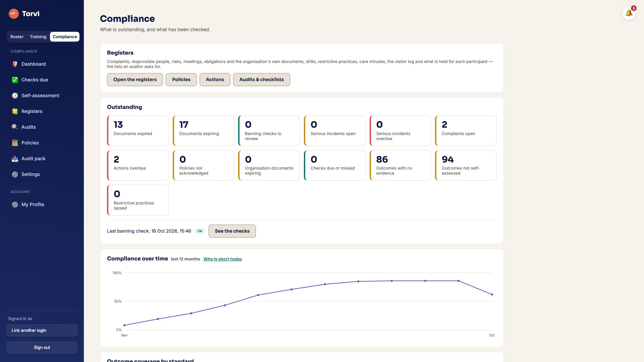Open the 17 Documents expiring card

tap(203, 131)
